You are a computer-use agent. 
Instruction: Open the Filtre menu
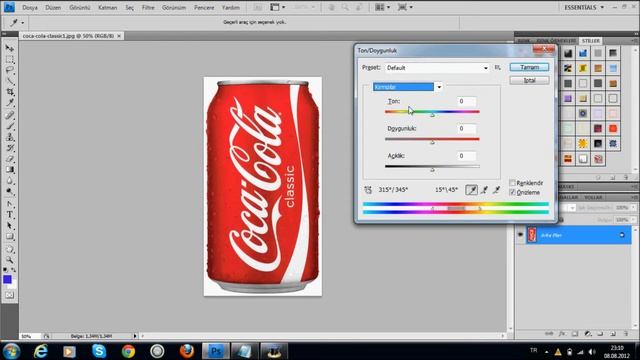[x=148, y=7]
